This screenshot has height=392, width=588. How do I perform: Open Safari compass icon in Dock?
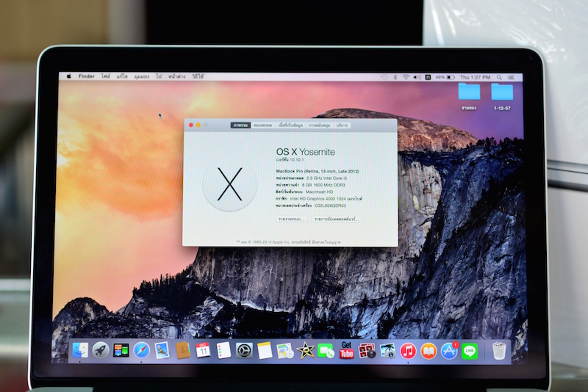142,351
